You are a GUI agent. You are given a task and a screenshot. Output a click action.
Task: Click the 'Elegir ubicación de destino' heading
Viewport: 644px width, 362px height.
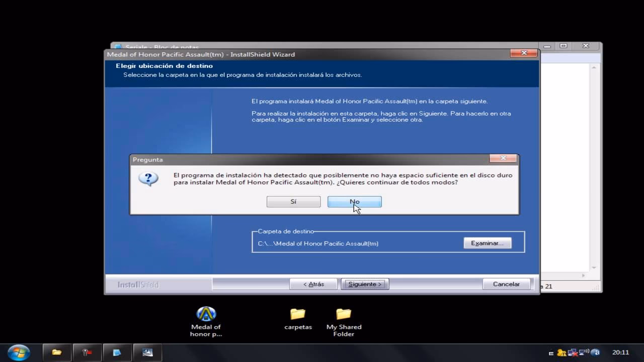click(x=164, y=66)
